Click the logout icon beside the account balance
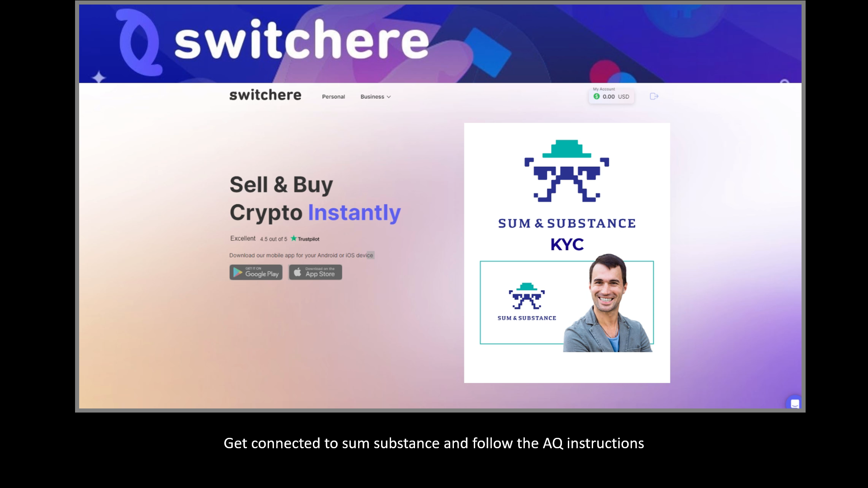Screen dimensions: 868x488 [654, 96]
